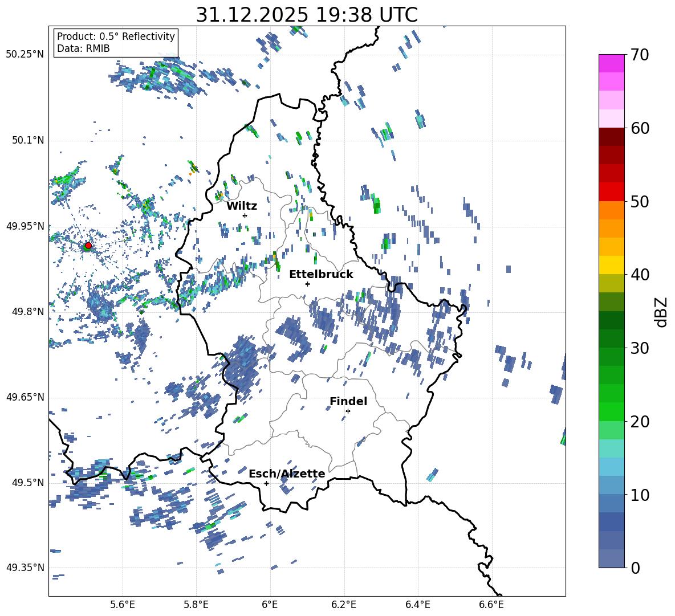The height and width of the screenshot is (616, 675).
Task: Click the 6.2°E longitude label
Action: pos(344,605)
